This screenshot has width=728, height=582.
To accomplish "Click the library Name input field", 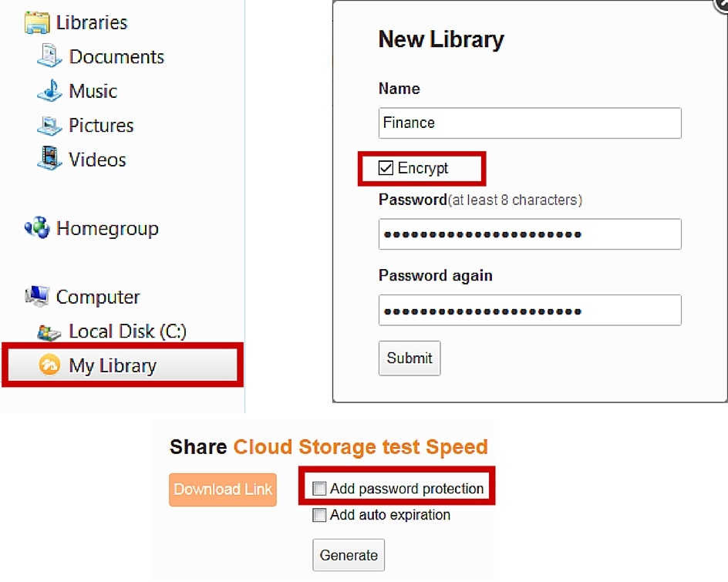I will click(529, 123).
